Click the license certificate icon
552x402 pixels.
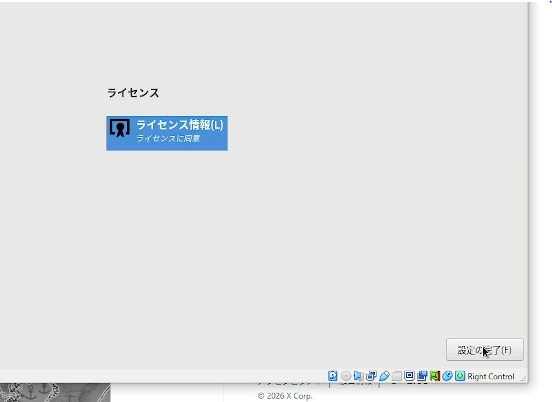click(x=120, y=128)
